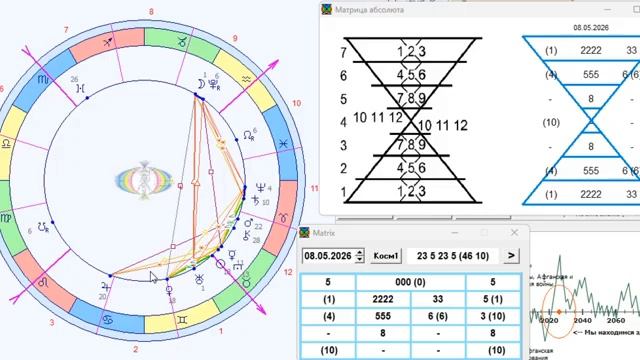
Task: Select the Scorpio sign on the zodiac ring
Action: pyautogui.click(x=43, y=79)
